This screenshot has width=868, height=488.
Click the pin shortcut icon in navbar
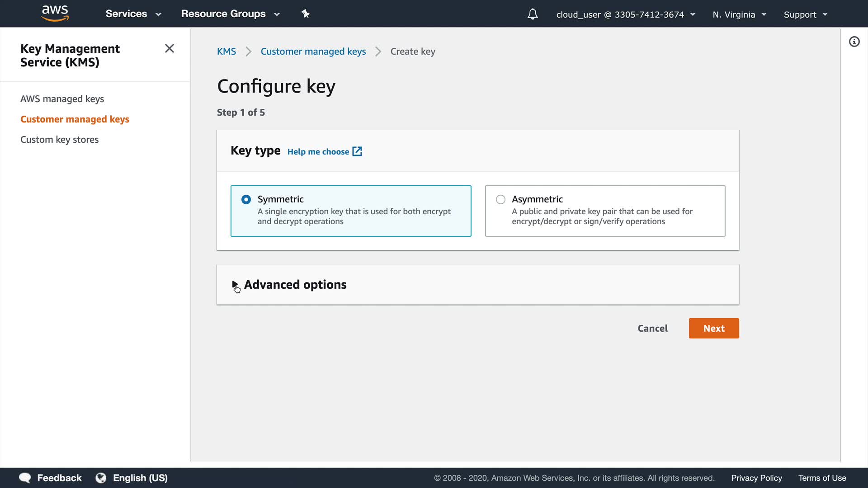click(306, 14)
